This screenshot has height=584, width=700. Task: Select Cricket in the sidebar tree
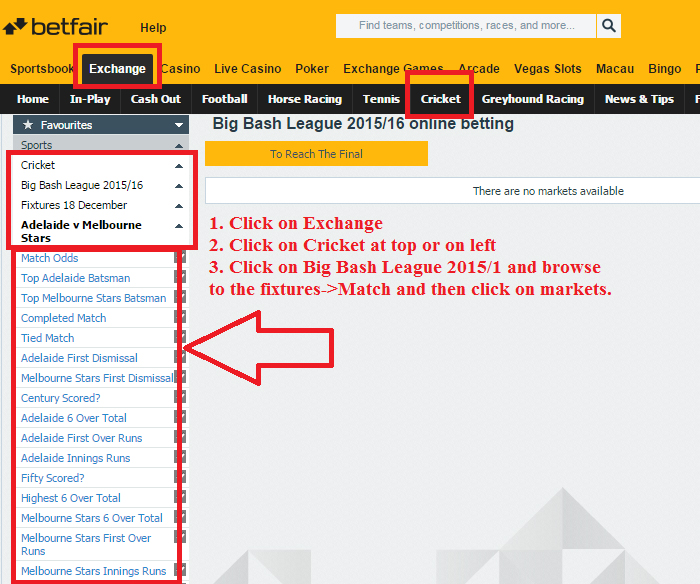pos(38,165)
